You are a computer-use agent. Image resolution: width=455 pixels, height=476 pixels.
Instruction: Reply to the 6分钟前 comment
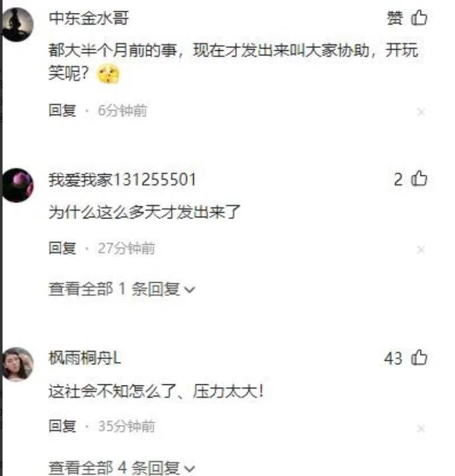point(62,110)
